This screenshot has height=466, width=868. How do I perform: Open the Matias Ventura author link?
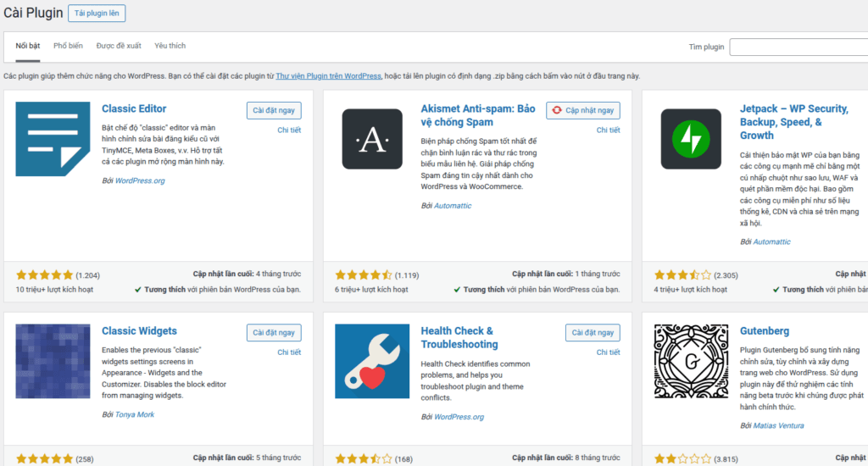point(778,425)
